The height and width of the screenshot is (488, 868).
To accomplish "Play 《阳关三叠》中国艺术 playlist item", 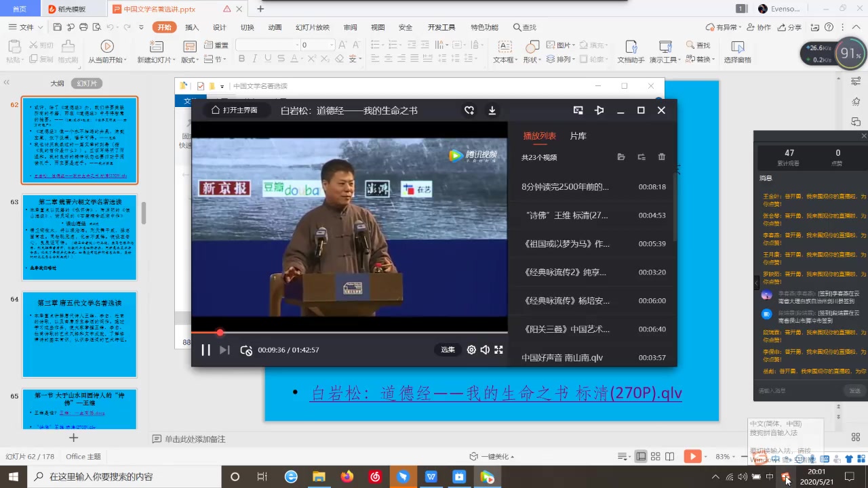I will point(592,329).
